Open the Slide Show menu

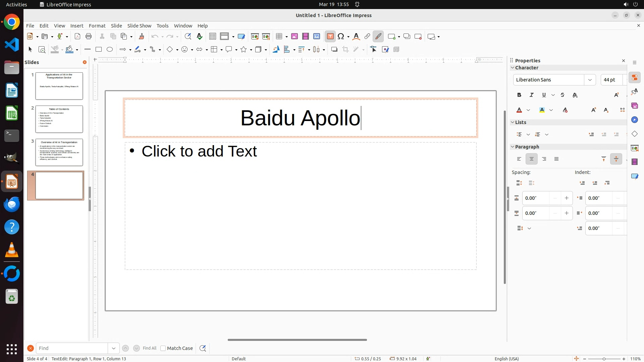(x=139, y=26)
